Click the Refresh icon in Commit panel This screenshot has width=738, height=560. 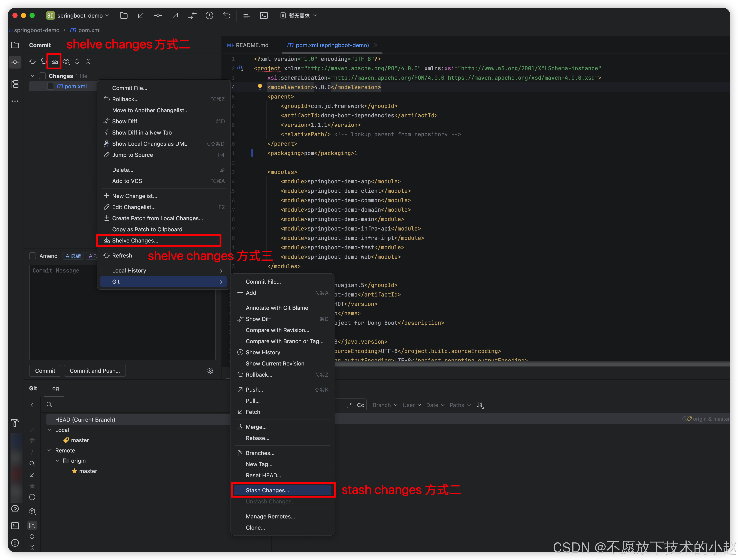click(32, 61)
